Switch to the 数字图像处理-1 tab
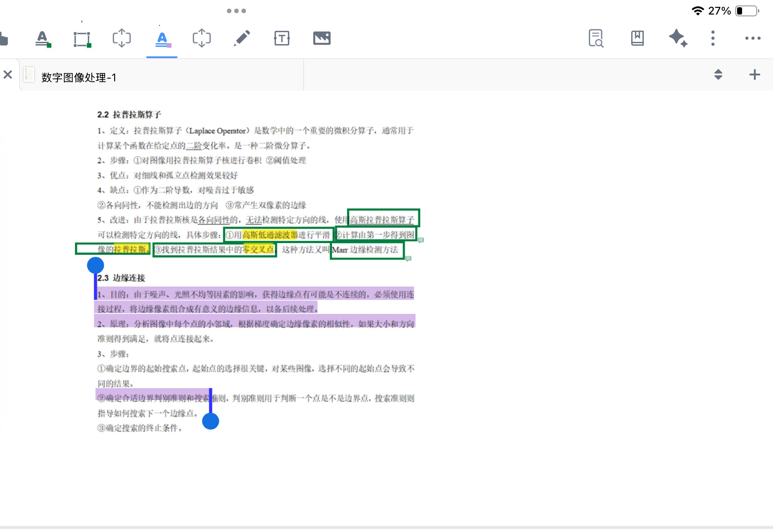Viewport: 773px width, 532px height. coord(79,77)
